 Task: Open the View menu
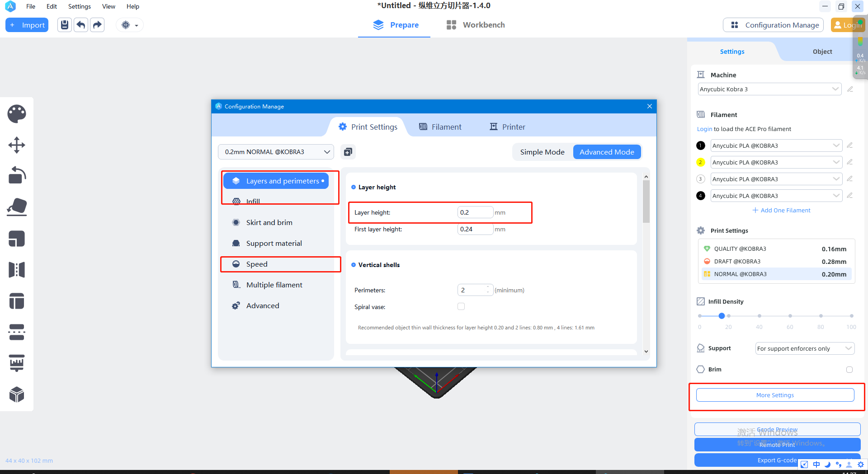108,6
